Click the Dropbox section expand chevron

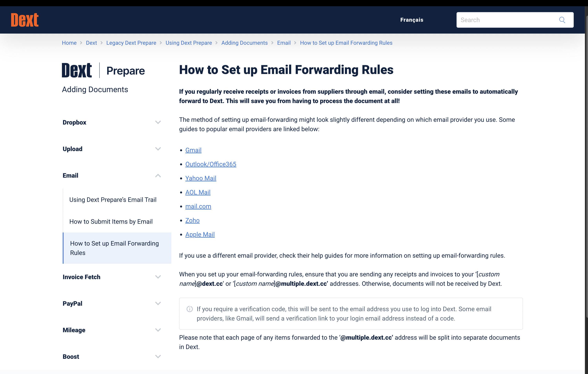pos(158,122)
